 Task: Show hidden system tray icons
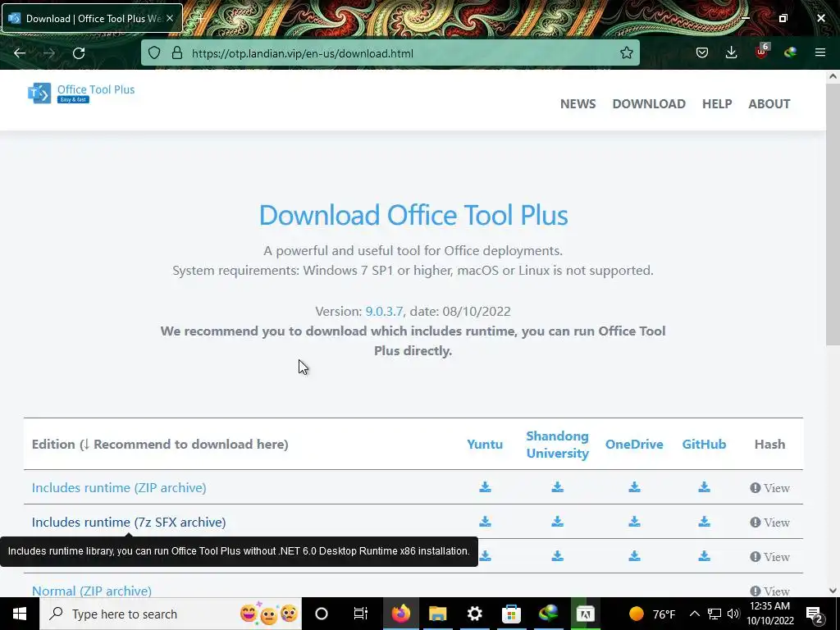point(694,614)
